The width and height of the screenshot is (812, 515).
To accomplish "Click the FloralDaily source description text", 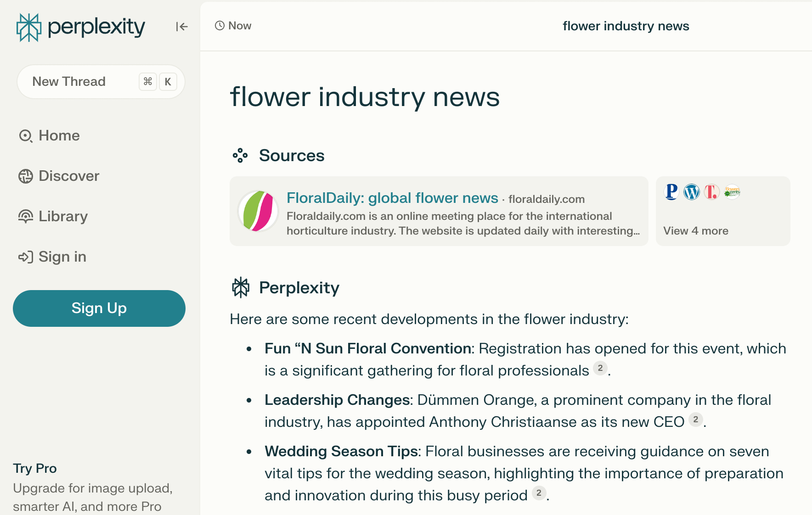I will coord(463,224).
